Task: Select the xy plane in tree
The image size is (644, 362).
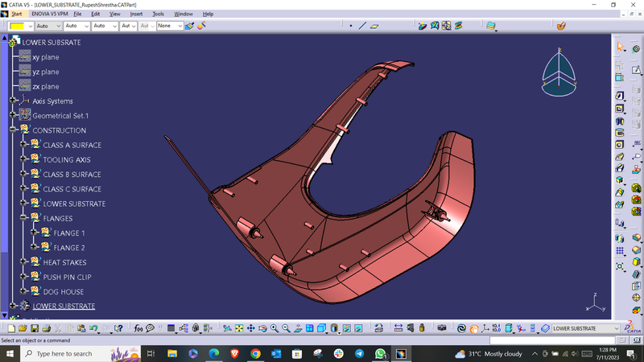Action: 46,57
